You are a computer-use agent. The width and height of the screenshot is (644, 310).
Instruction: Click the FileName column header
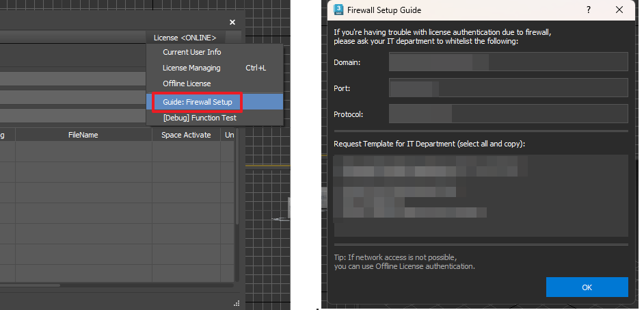83,135
